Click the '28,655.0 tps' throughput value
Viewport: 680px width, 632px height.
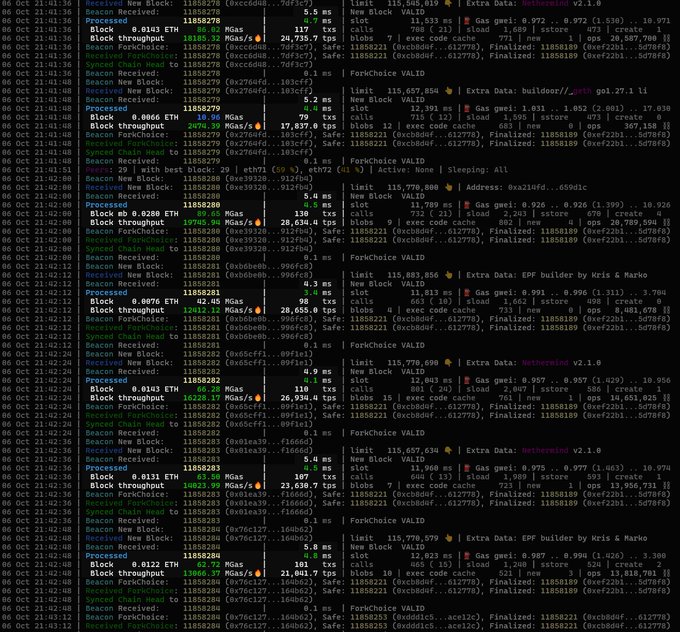click(x=308, y=310)
